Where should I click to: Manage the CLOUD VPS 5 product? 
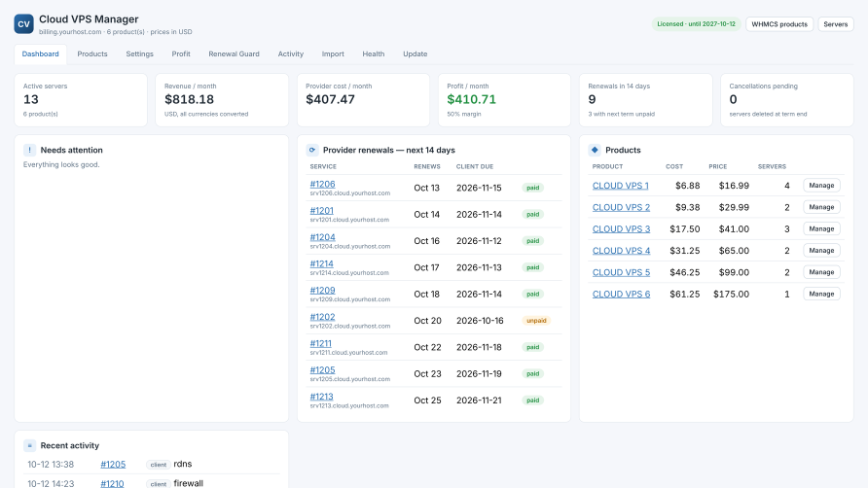click(821, 271)
